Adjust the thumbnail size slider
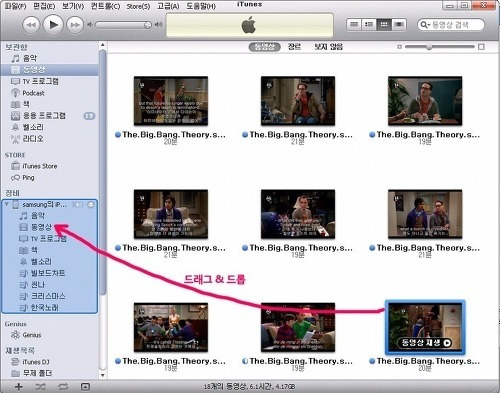The width and height of the screenshot is (500, 393). click(429, 47)
